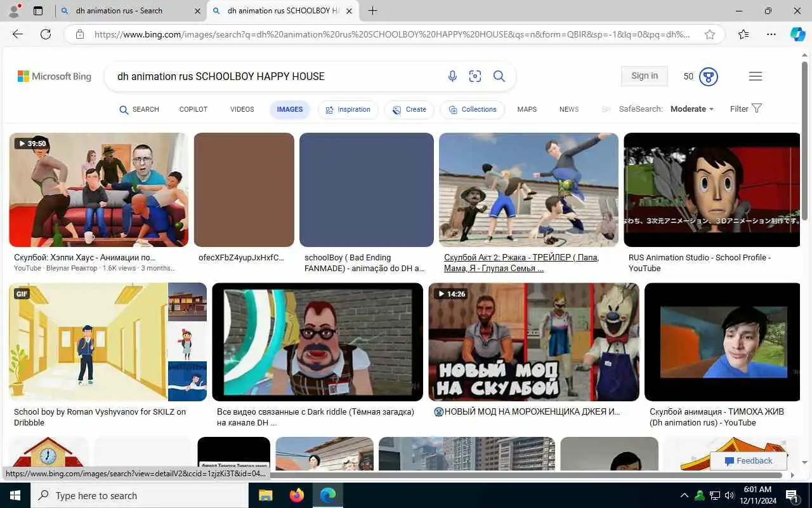Click the browser address bar URL

click(392, 34)
